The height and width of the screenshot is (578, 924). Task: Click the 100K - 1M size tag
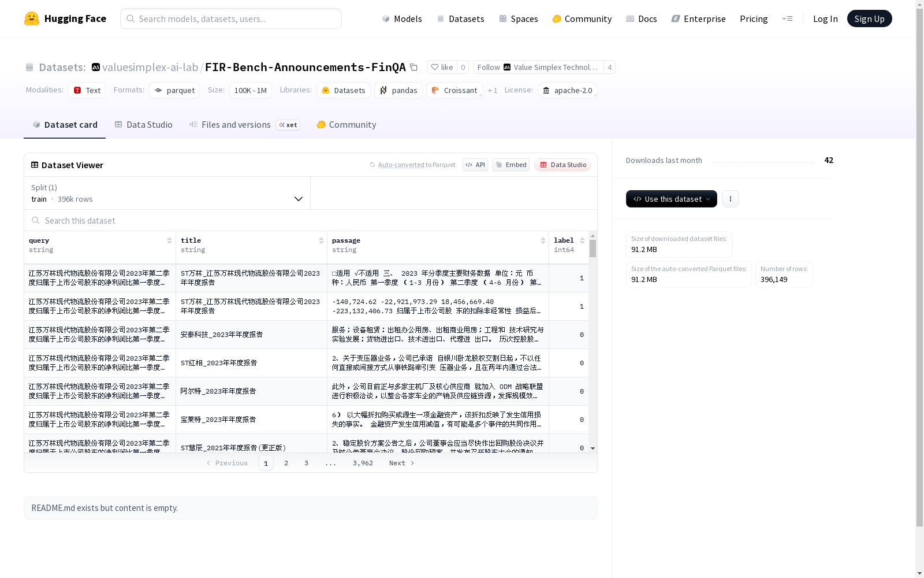coord(251,90)
